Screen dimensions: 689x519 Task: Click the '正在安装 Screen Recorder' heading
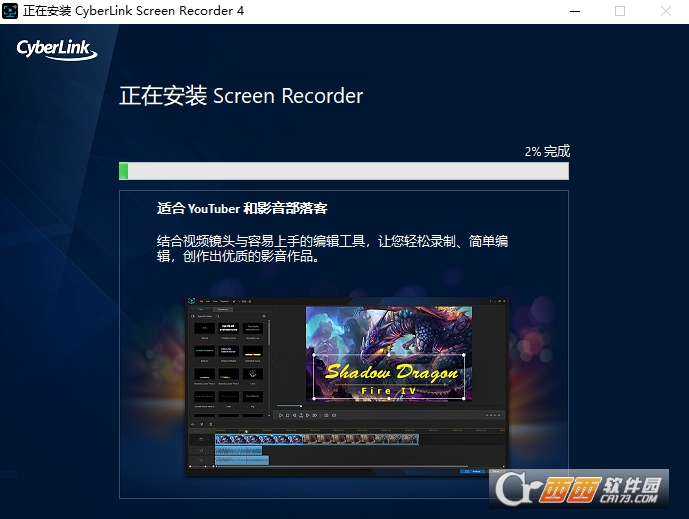241,96
